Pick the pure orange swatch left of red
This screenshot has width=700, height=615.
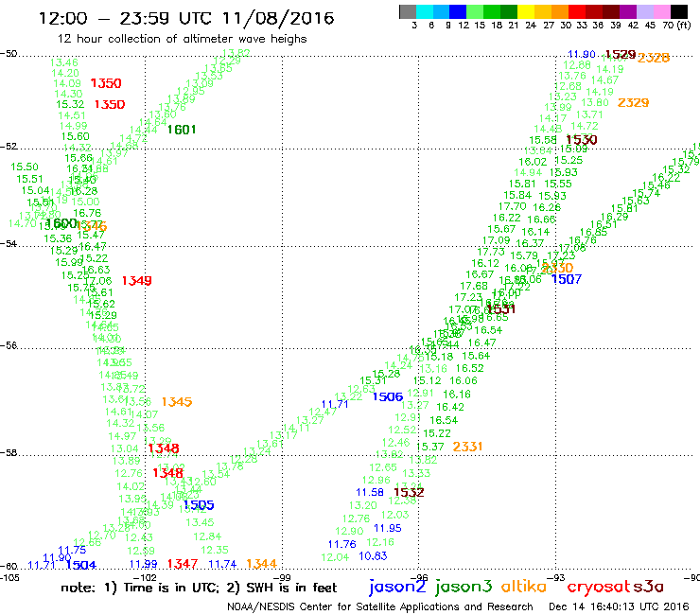click(560, 11)
